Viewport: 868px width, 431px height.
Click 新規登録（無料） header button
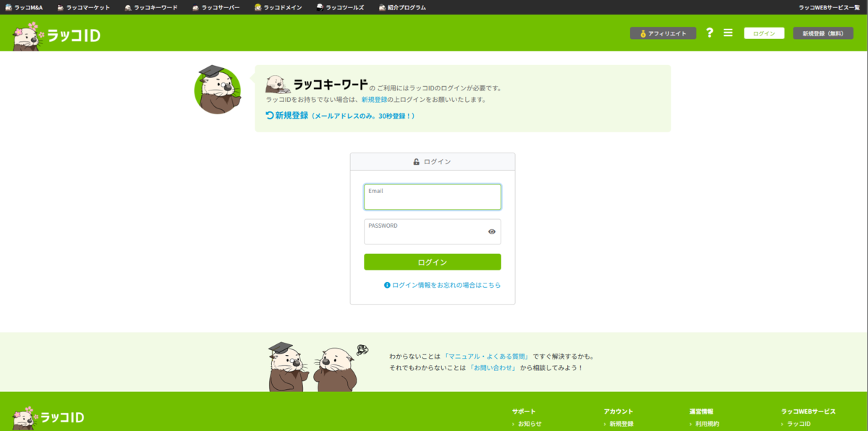tap(823, 33)
